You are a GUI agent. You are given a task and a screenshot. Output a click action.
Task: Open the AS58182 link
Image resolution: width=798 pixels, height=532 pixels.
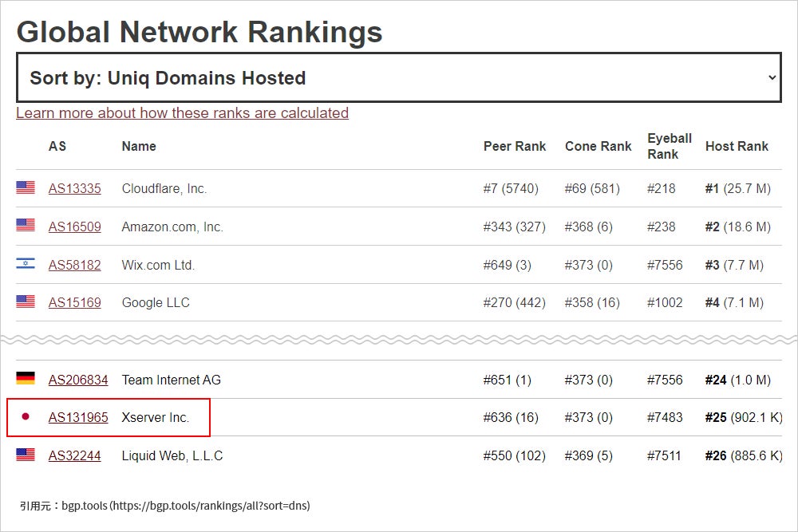[x=75, y=265]
